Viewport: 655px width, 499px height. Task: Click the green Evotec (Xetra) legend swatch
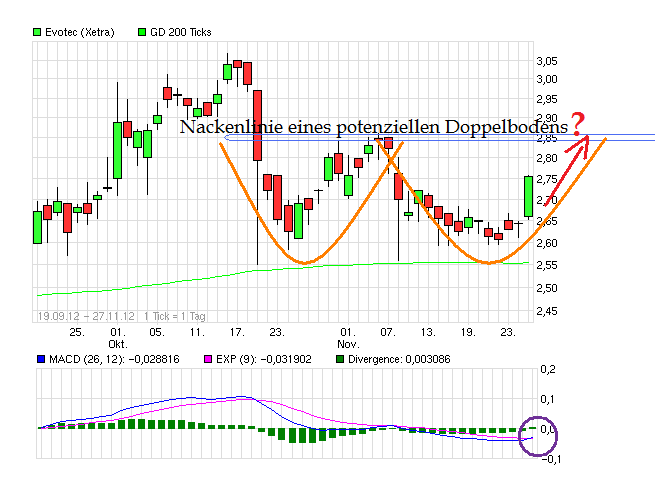pyautogui.click(x=37, y=32)
